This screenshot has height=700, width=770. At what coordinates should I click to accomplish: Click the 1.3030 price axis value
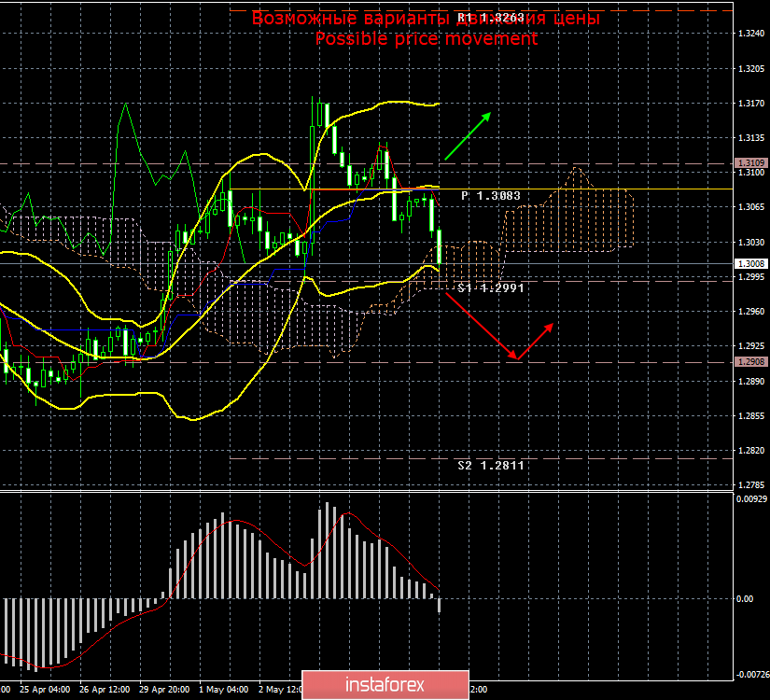(751, 242)
